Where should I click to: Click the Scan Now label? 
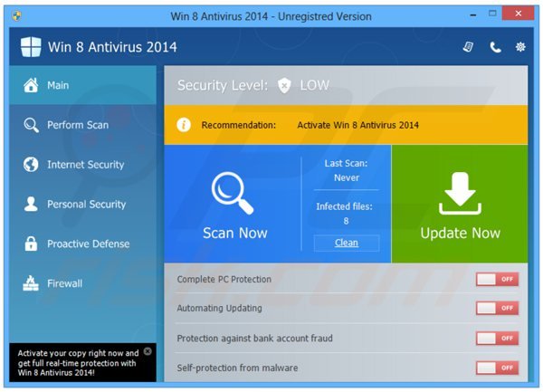point(235,233)
